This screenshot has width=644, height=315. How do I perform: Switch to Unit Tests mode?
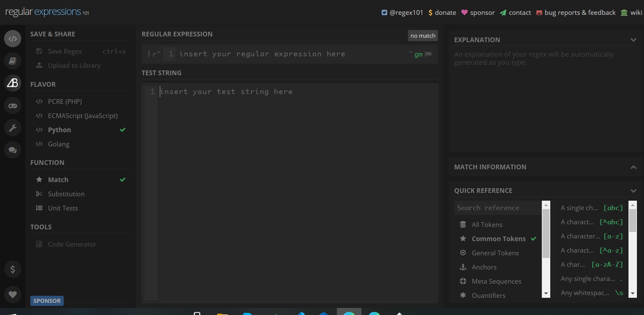(63, 208)
